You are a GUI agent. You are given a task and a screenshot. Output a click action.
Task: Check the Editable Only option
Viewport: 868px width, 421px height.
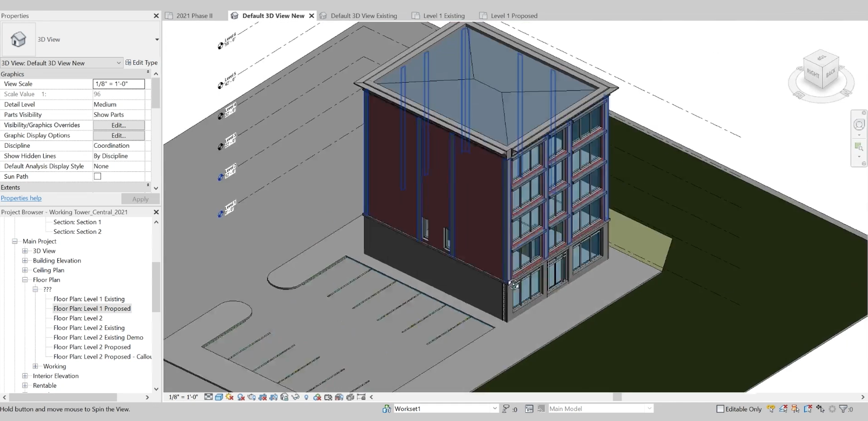pos(720,409)
